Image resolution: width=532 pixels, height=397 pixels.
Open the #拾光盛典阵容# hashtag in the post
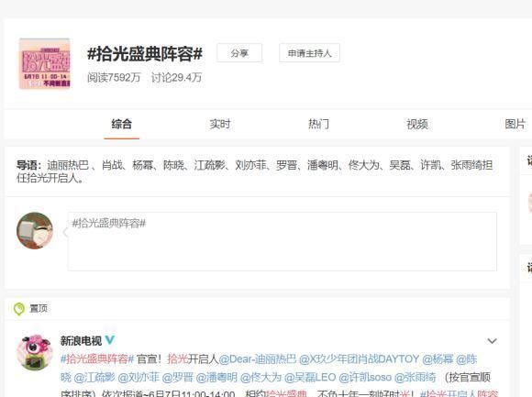pos(97,359)
